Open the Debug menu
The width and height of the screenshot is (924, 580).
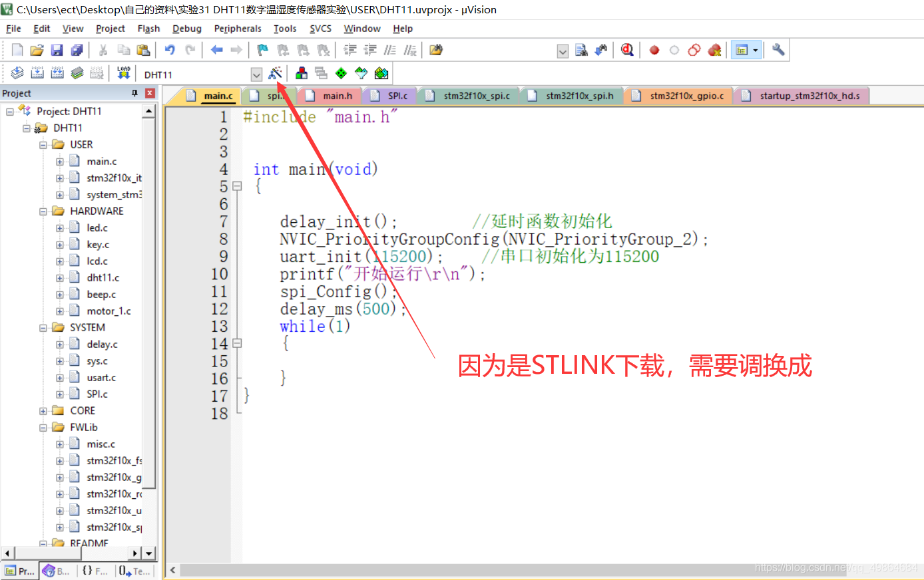pos(187,29)
